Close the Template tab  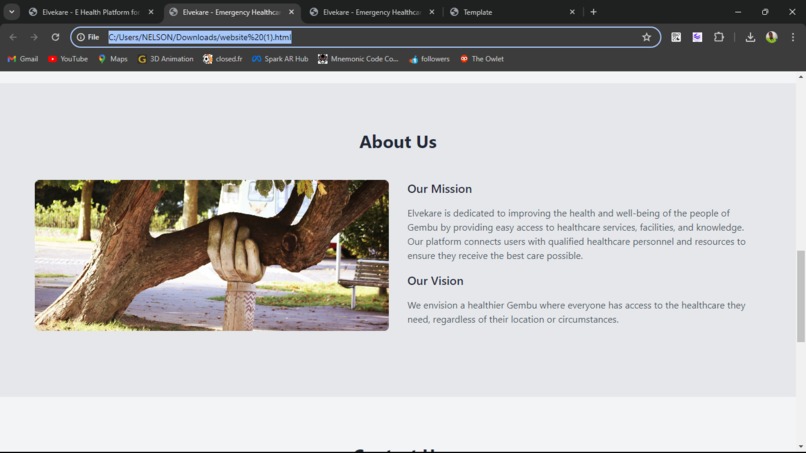(572, 12)
